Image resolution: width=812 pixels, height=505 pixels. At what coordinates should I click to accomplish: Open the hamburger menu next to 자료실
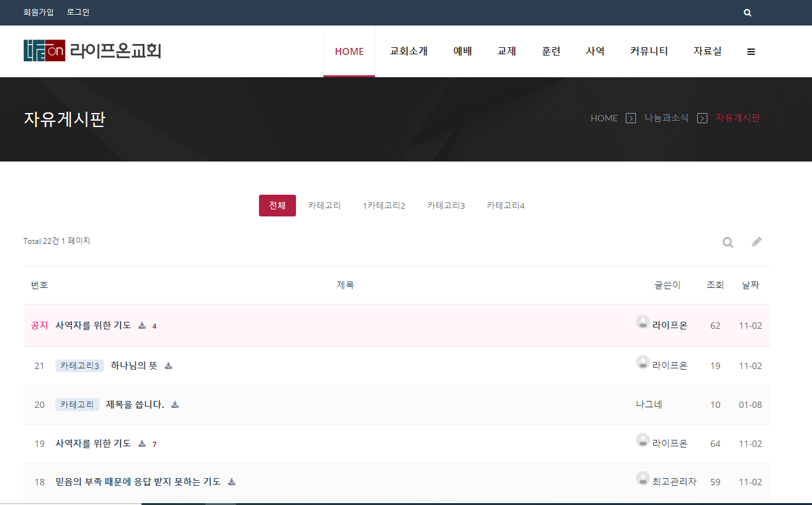point(751,51)
